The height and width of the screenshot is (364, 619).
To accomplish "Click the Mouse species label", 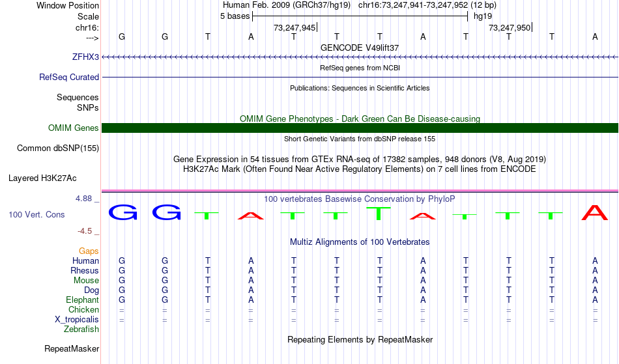I will pyautogui.click(x=86, y=281).
